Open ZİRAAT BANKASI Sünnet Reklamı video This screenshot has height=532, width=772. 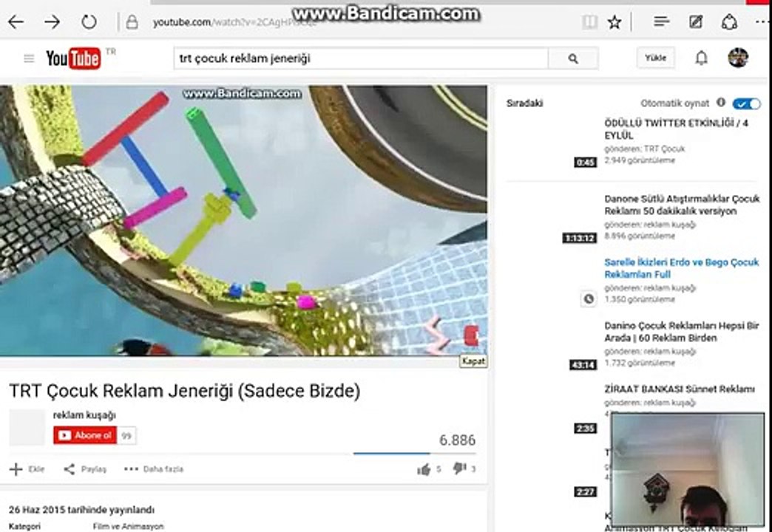680,389
